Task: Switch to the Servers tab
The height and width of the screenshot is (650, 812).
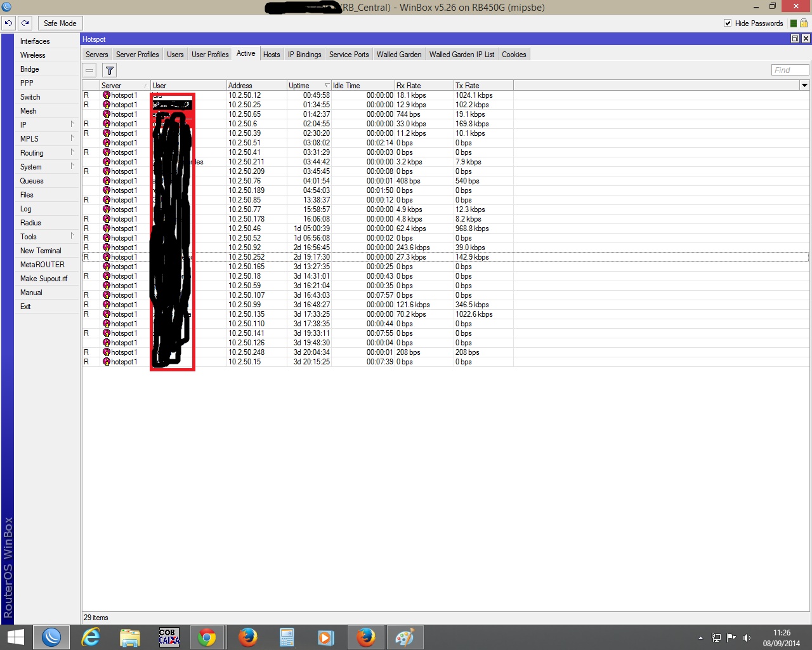Action: point(97,55)
